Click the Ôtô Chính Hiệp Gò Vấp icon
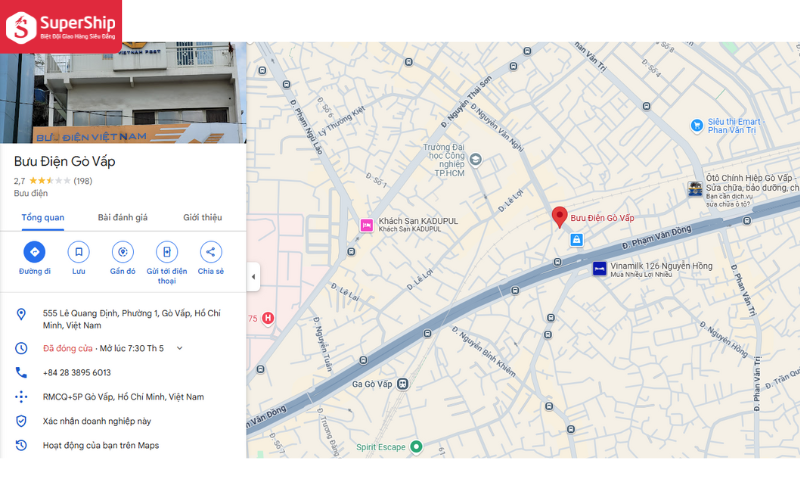The width and height of the screenshot is (800, 500). click(695, 189)
